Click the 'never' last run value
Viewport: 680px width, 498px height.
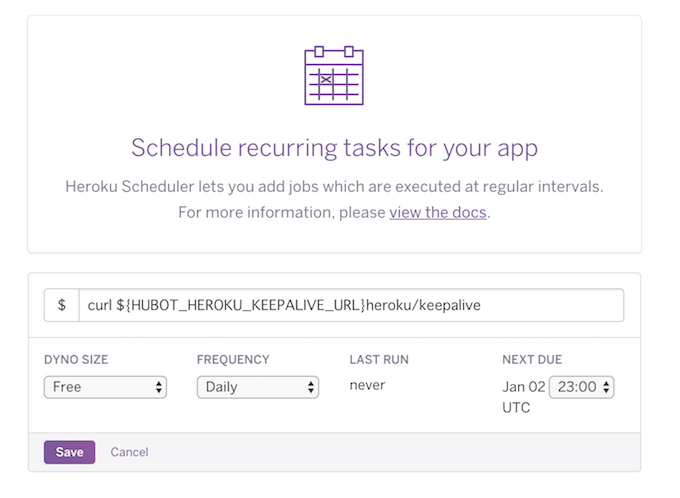tap(367, 385)
